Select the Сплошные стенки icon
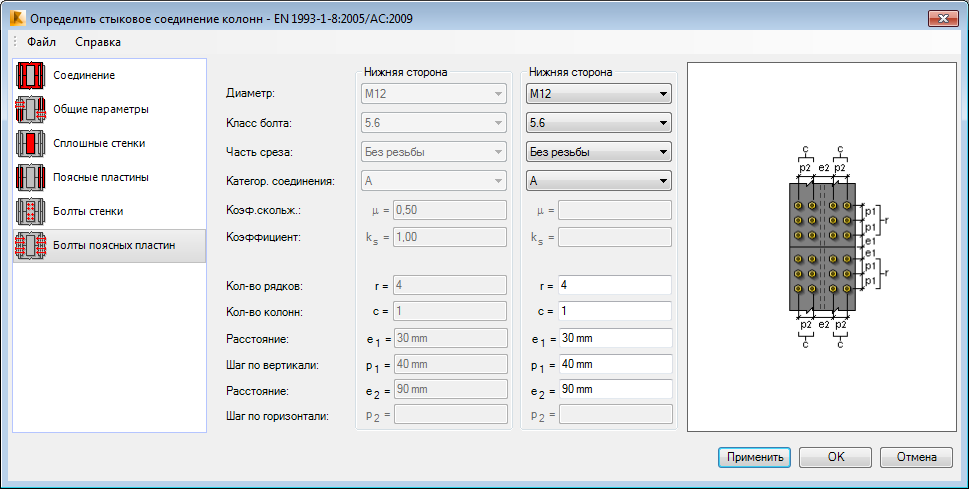This screenshot has width=969, height=489. pos(32,143)
